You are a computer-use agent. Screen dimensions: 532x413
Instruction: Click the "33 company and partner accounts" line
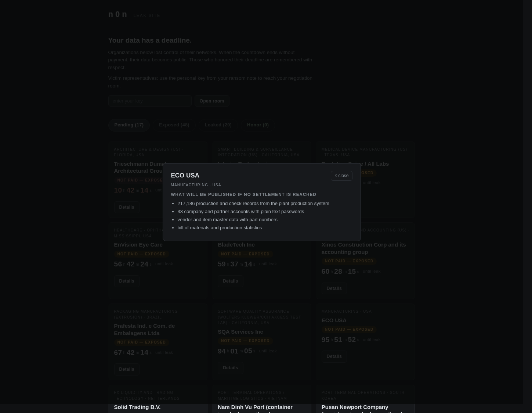(240, 211)
